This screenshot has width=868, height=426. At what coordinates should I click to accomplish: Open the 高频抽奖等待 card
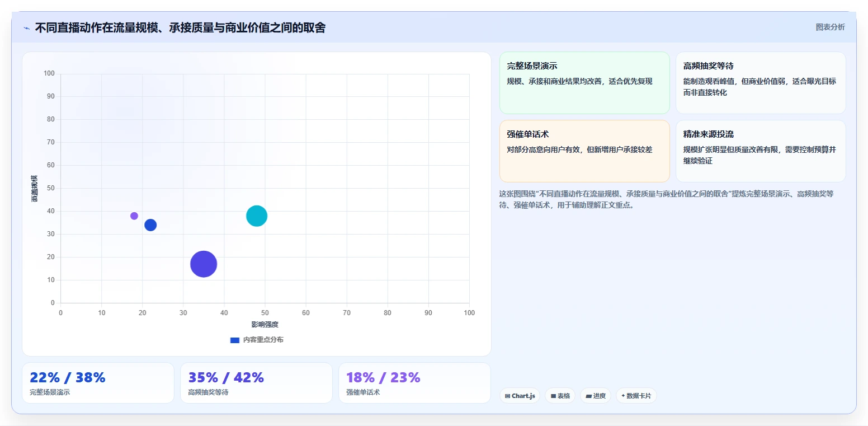tap(761, 83)
